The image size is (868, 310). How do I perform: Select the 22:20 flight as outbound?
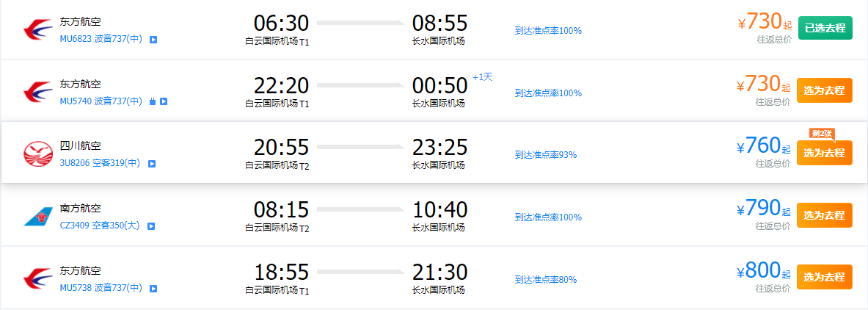[824, 90]
